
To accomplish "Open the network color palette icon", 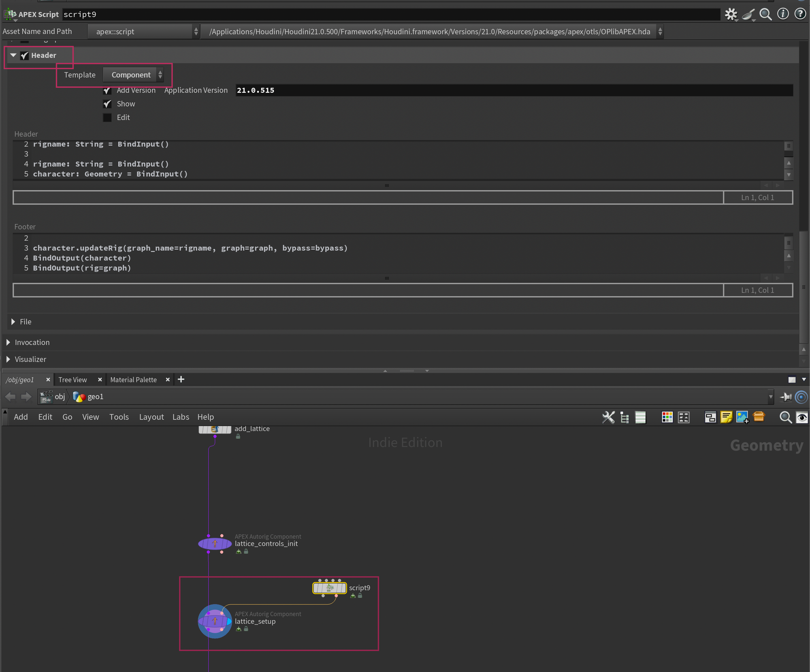I will click(x=667, y=417).
